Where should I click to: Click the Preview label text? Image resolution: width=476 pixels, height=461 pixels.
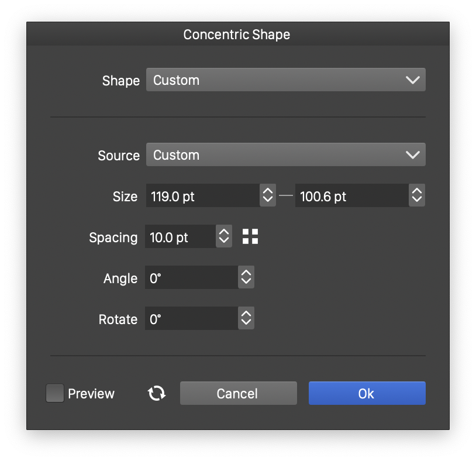91,394
